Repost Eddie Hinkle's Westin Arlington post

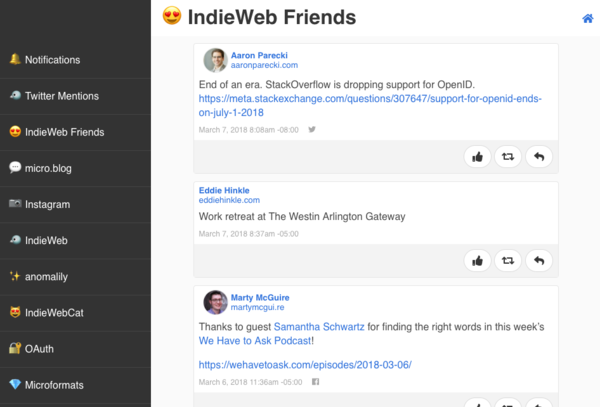pos(508,261)
